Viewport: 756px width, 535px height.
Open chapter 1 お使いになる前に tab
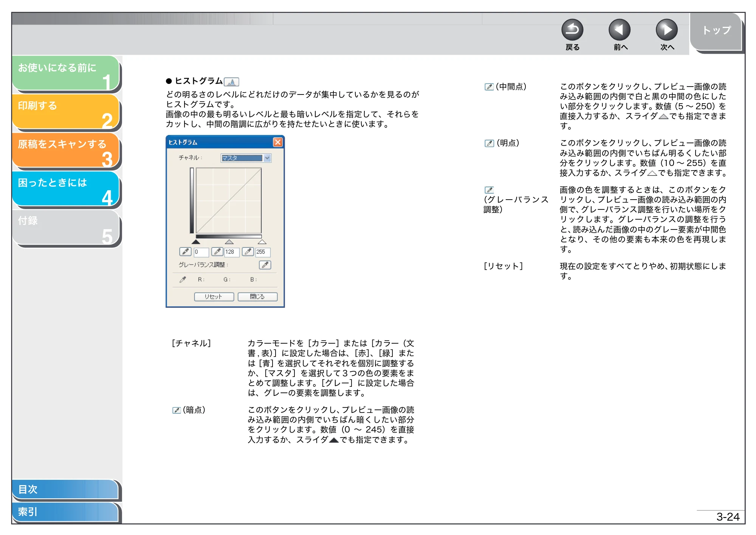(x=66, y=74)
